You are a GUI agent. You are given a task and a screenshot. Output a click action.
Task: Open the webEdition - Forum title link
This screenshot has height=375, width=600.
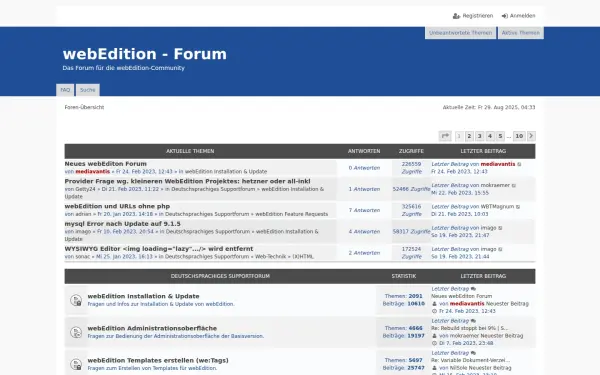click(x=145, y=54)
